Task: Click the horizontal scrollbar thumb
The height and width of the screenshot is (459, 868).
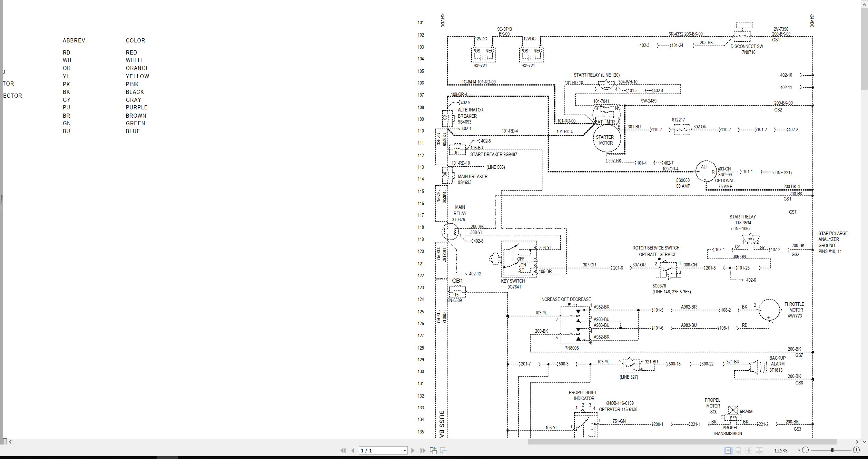Action: 682,442
